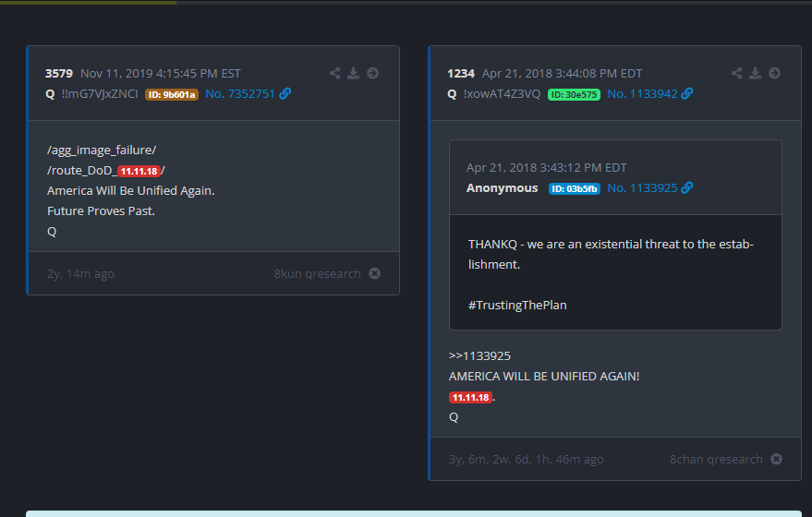
Task: Click red 11.11.18 tag in post 1234
Action: (x=471, y=398)
